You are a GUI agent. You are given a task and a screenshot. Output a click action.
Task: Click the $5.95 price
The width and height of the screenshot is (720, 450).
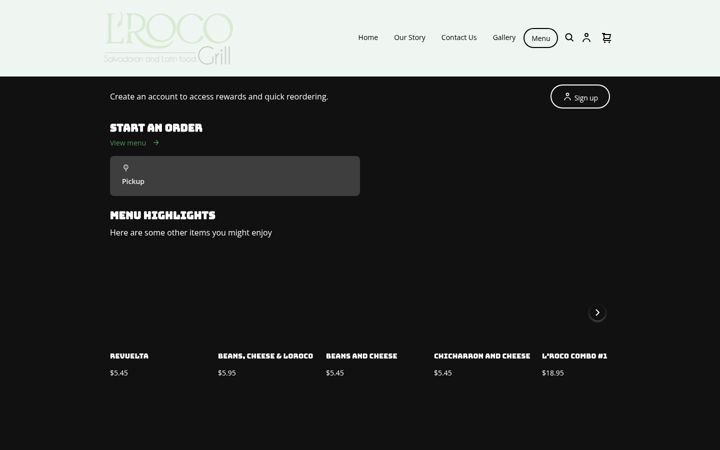point(227,373)
